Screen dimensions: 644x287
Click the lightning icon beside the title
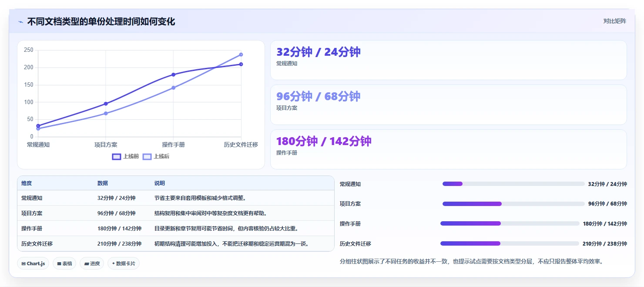tap(20, 22)
